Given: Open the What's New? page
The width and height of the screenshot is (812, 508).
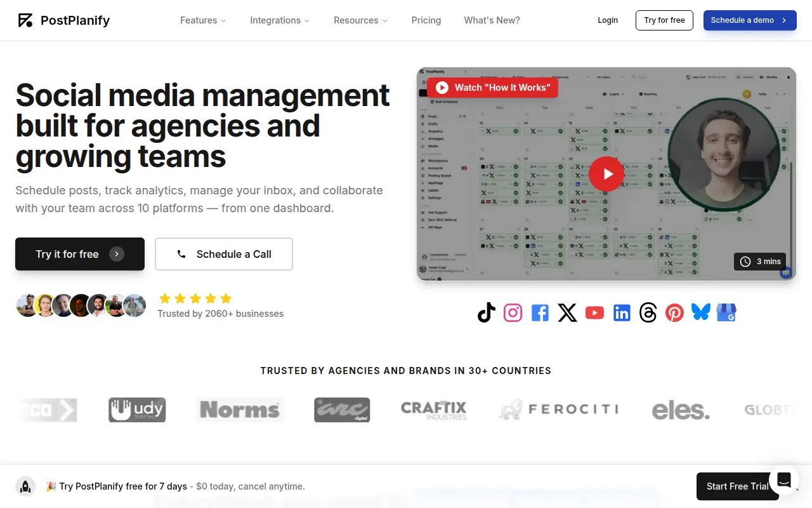Looking at the screenshot, I should (x=492, y=20).
